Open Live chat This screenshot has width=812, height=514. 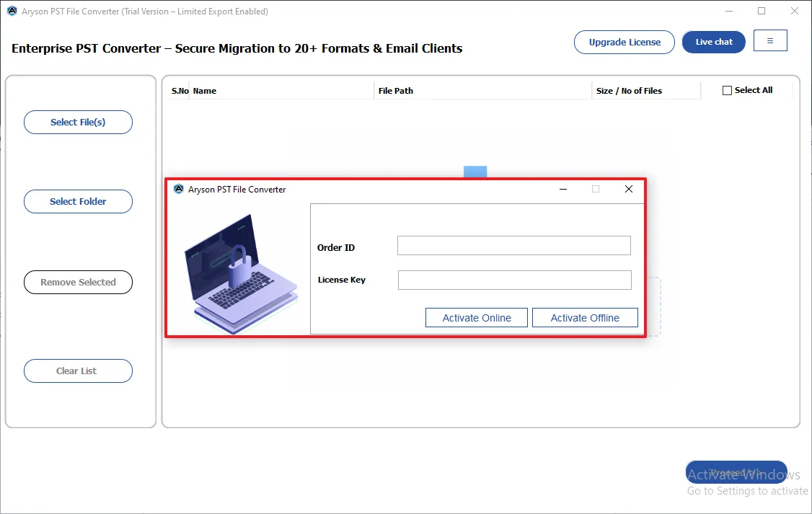714,42
